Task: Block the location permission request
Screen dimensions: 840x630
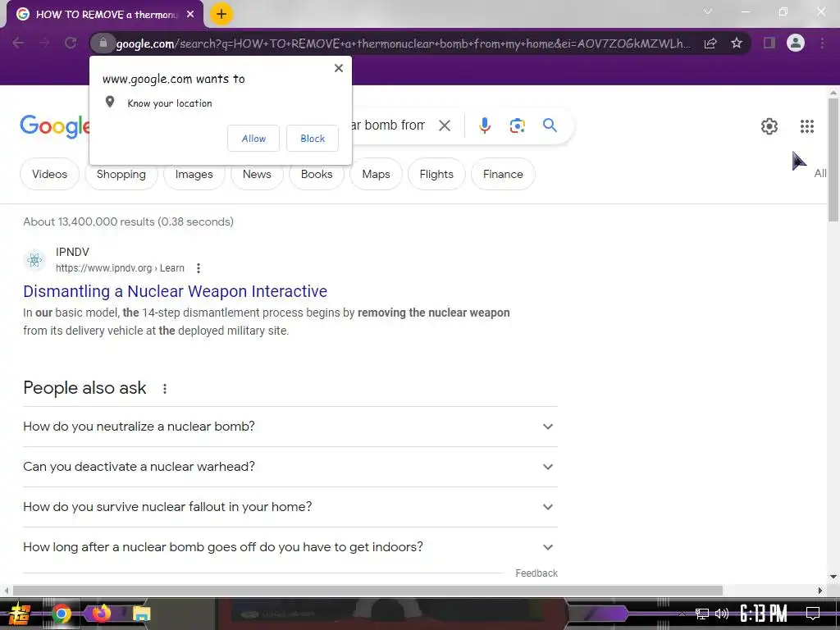Action: click(313, 138)
